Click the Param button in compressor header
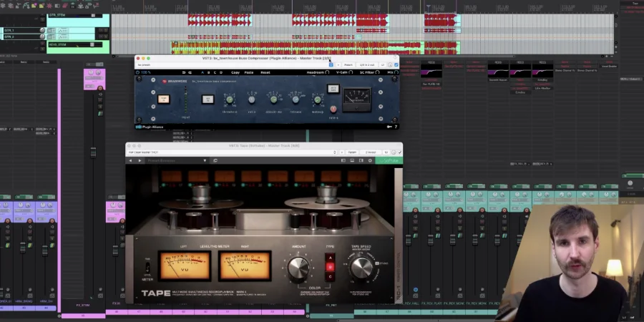This screenshot has height=322, width=644. [x=348, y=65]
